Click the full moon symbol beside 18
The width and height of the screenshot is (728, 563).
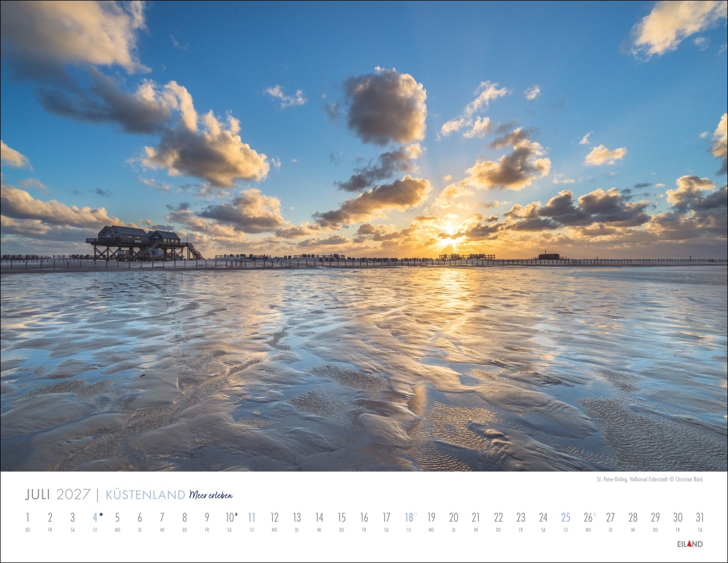(x=415, y=515)
